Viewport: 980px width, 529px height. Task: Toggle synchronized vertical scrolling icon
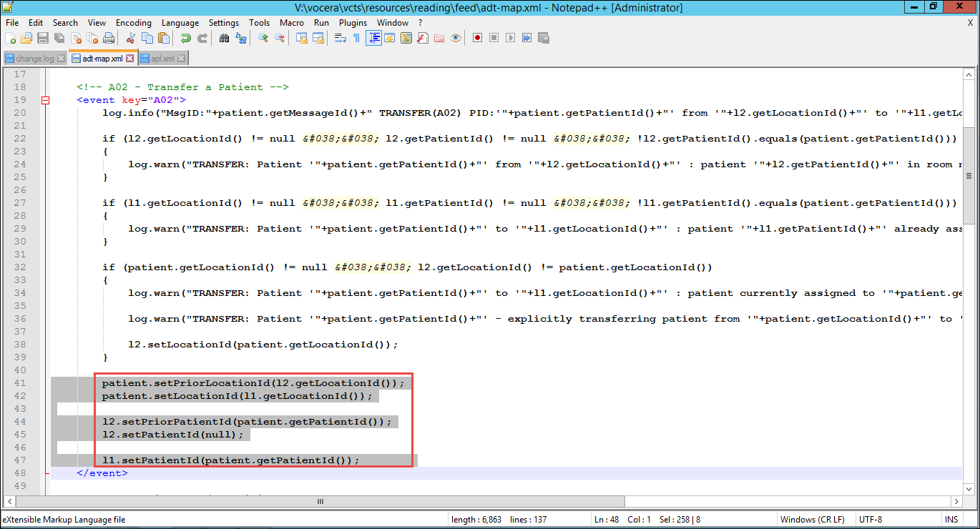(302, 38)
